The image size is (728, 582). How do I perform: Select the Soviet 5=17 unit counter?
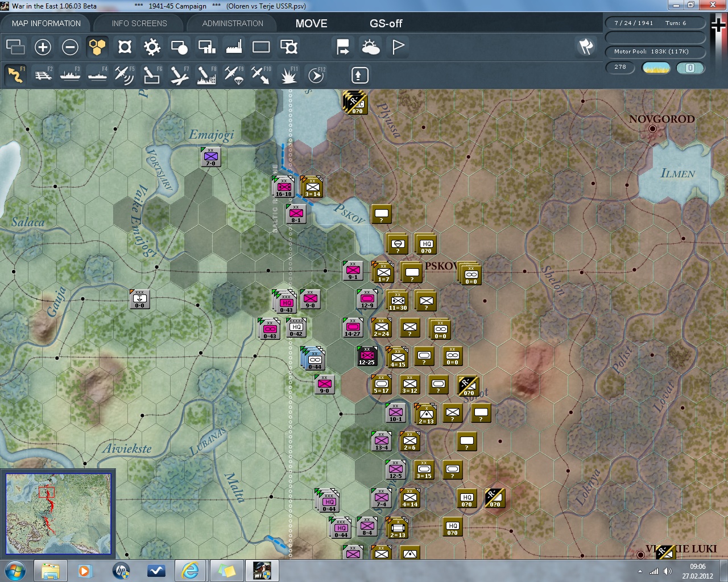click(381, 385)
